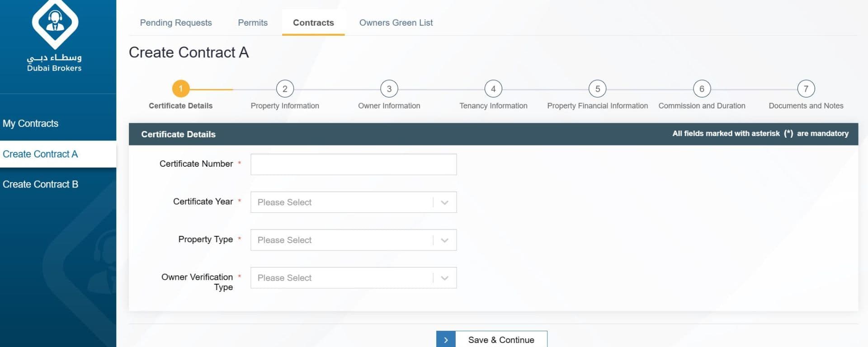This screenshot has width=868, height=347.
Task: Select step 1 circle for Certificate Details
Action: click(x=180, y=89)
